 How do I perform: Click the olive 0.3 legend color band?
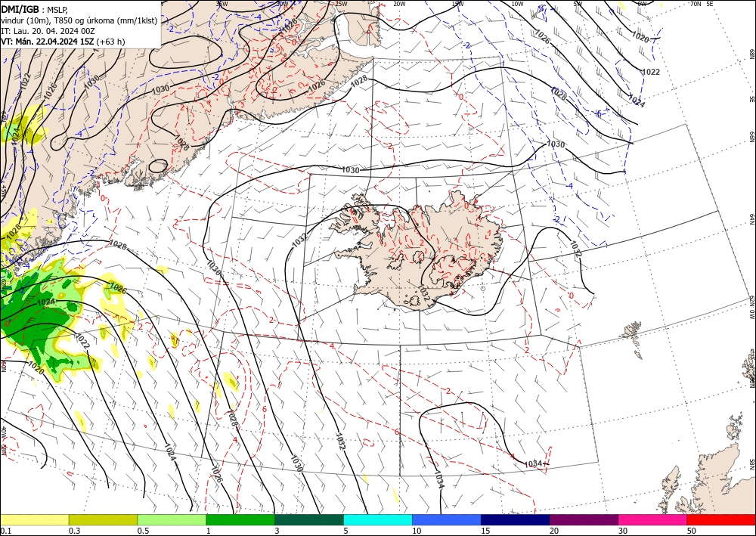103,519
